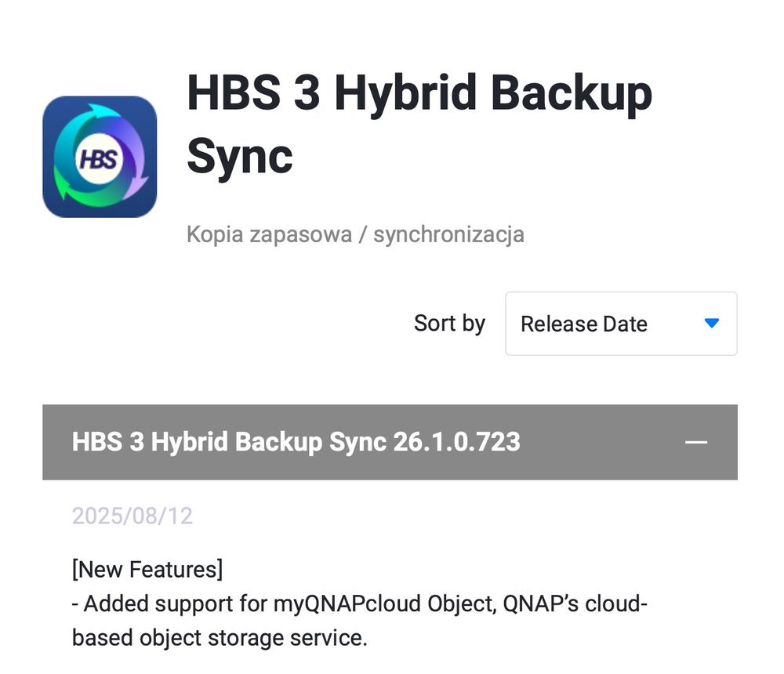Click the synchronizacja category text
Screen dimensions: 784x674
tap(448, 234)
